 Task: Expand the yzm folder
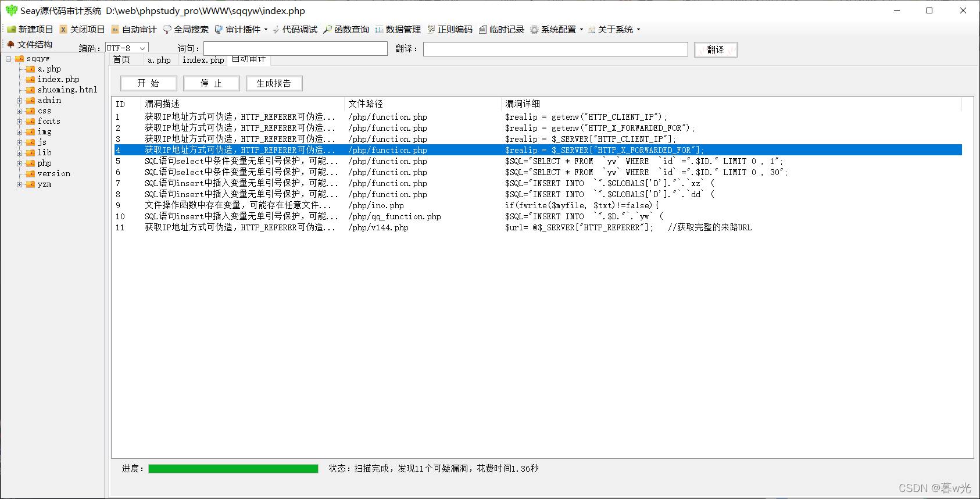[20, 184]
